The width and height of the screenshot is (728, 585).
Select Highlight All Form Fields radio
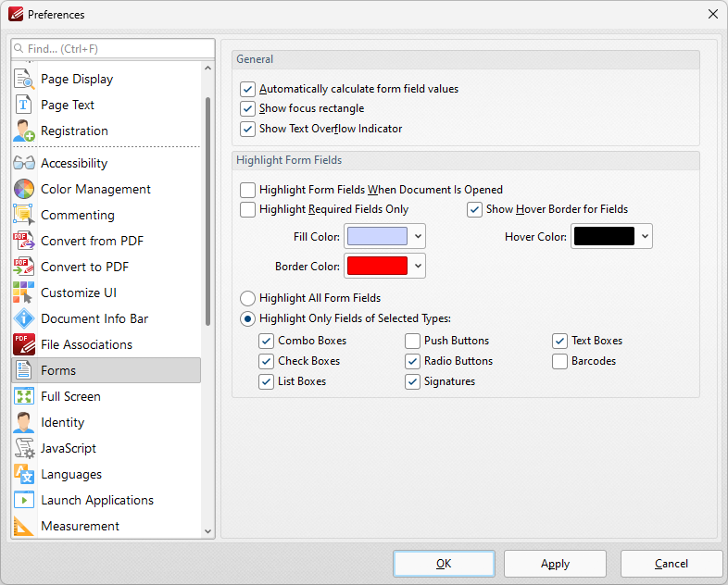click(247, 298)
